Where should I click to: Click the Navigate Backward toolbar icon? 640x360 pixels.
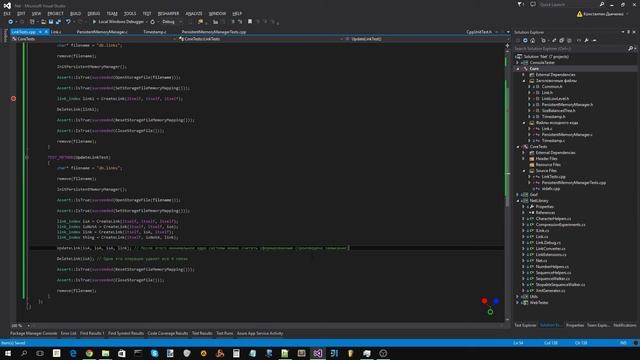pos(11,22)
